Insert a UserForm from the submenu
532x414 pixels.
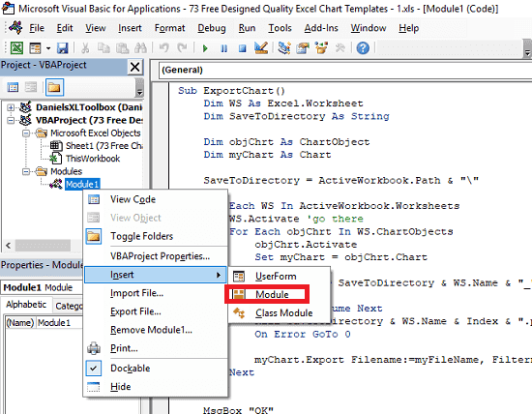coord(279,277)
